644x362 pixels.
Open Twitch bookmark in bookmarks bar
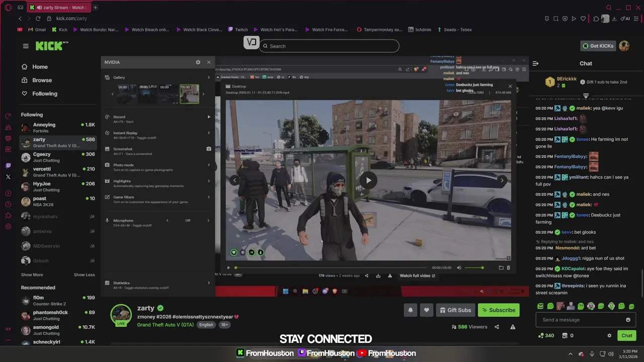238,30
